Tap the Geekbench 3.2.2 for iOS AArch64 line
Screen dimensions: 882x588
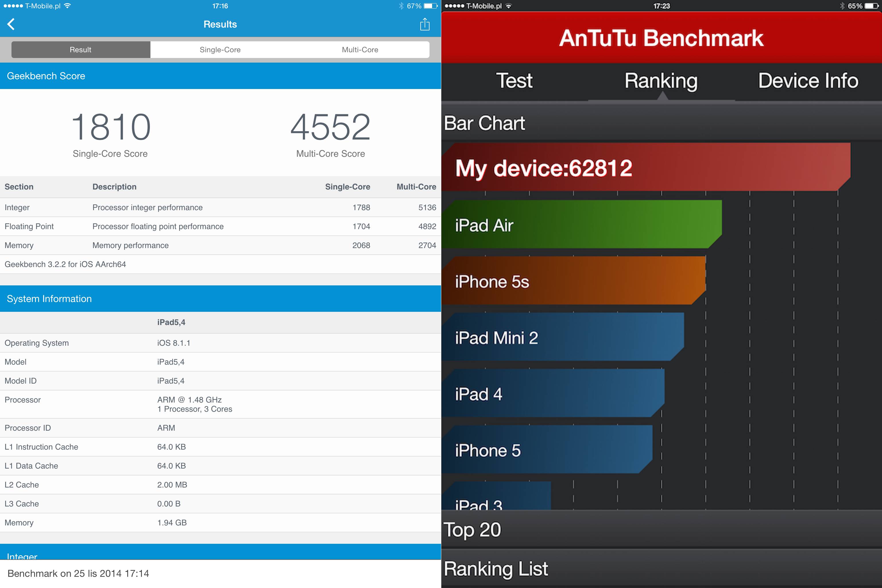tap(65, 264)
